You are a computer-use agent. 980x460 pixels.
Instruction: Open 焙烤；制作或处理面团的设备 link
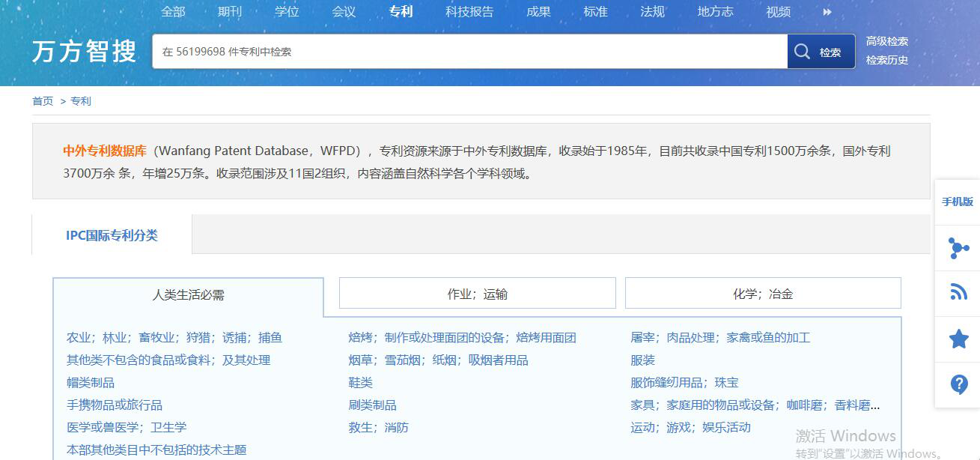(x=462, y=338)
